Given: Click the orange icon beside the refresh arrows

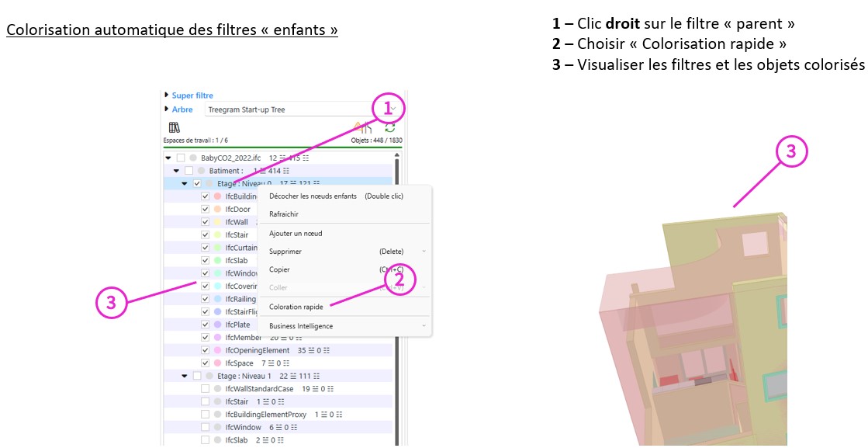Looking at the screenshot, I should point(361,127).
